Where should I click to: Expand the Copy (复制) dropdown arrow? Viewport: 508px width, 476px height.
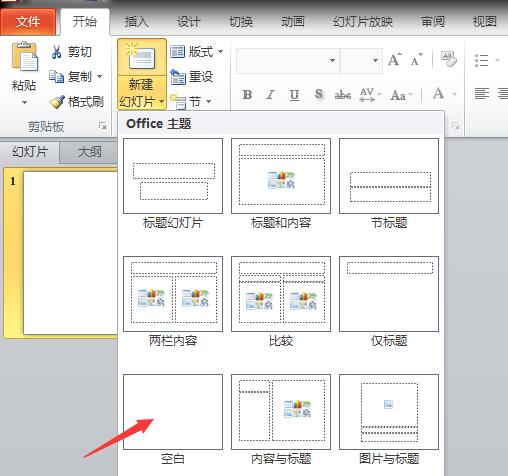[100, 77]
